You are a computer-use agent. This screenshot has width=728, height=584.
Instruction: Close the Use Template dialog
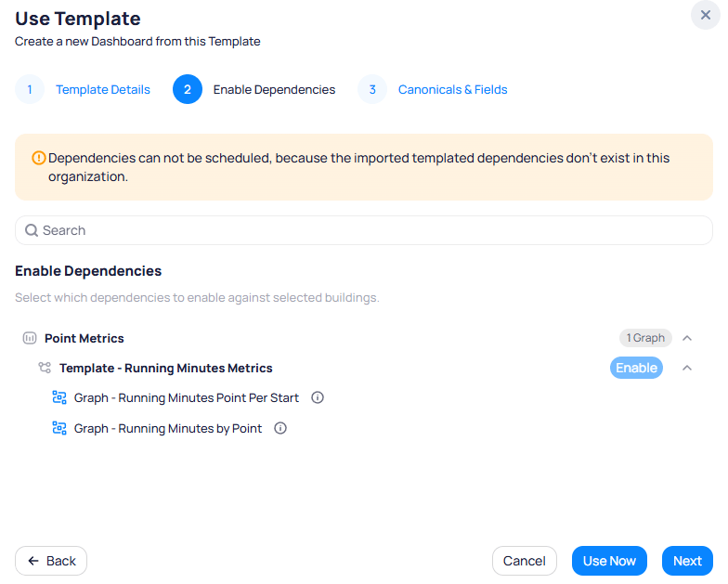click(706, 15)
